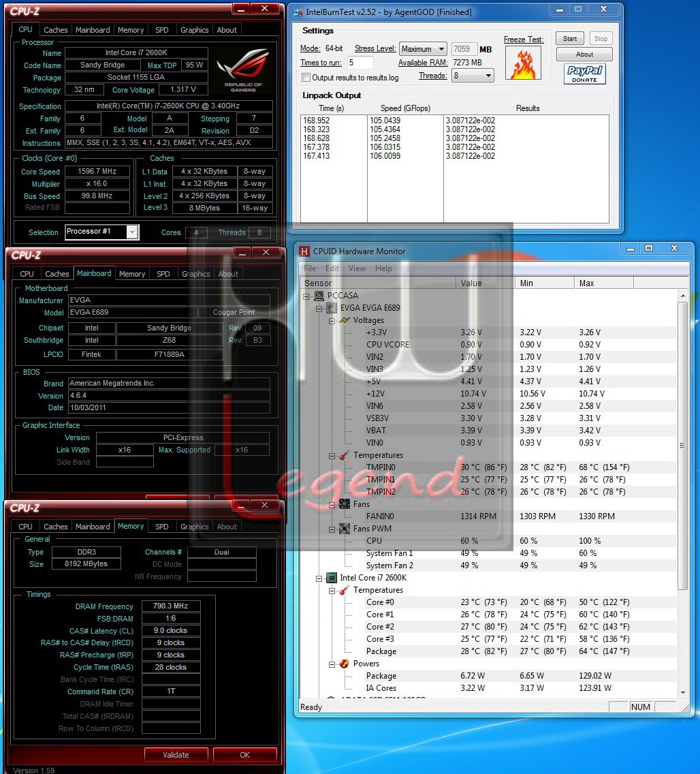Screen dimensions: 700x774
Task: Click the IntelBurnTest title bar app icon
Action: (x=298, y=12)
